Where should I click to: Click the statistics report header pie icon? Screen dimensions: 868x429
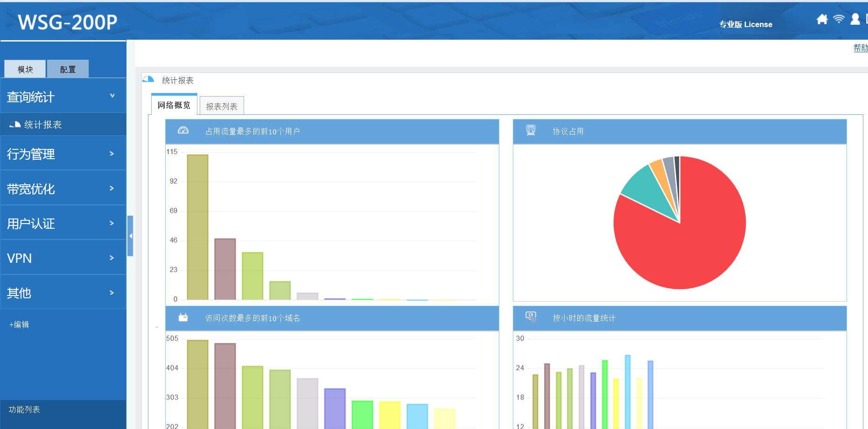coord(148,80)
